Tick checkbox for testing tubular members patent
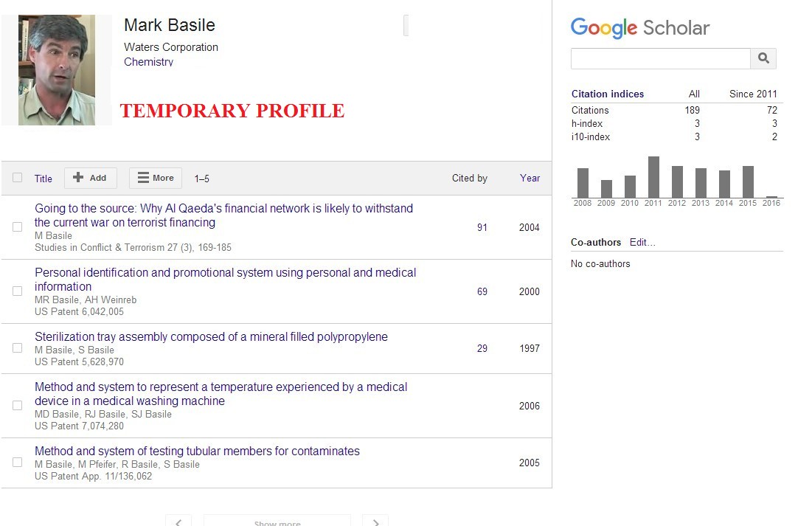This screenshot has width=812, height=526. pyautogui.click(x=18, y=463)
